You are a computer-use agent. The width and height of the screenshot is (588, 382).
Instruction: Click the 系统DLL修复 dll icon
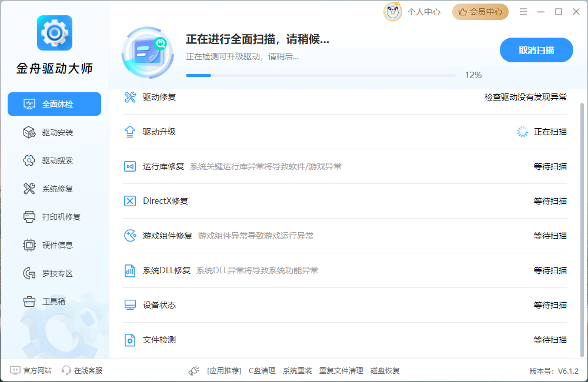tap(129, 270)
